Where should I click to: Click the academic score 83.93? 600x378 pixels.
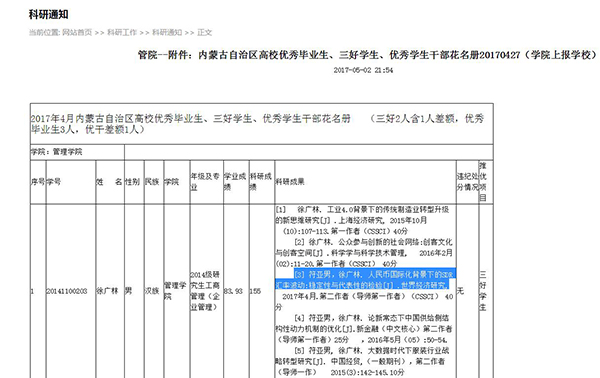pos(233,291)
